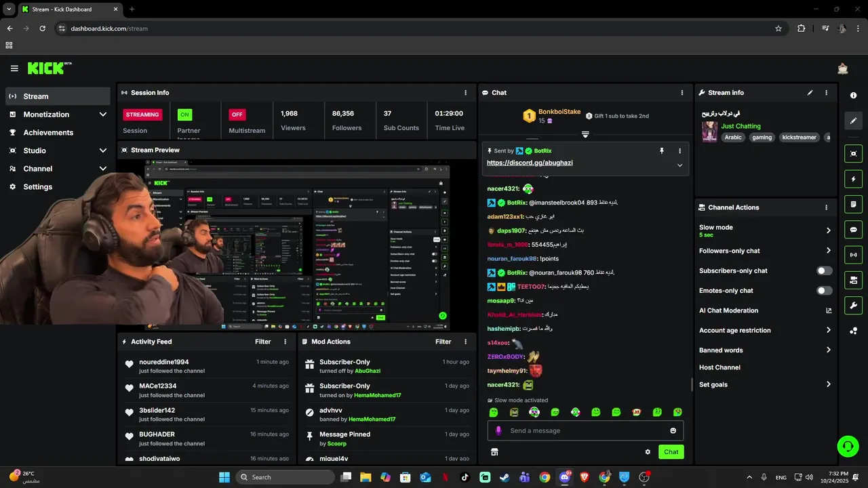Open Activity Feed three-dot options
This screenshot has height=488, width=868.
coord(285,342)
